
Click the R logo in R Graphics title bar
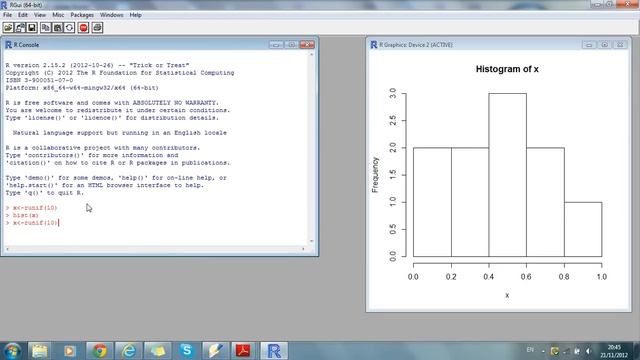(373, 44)
